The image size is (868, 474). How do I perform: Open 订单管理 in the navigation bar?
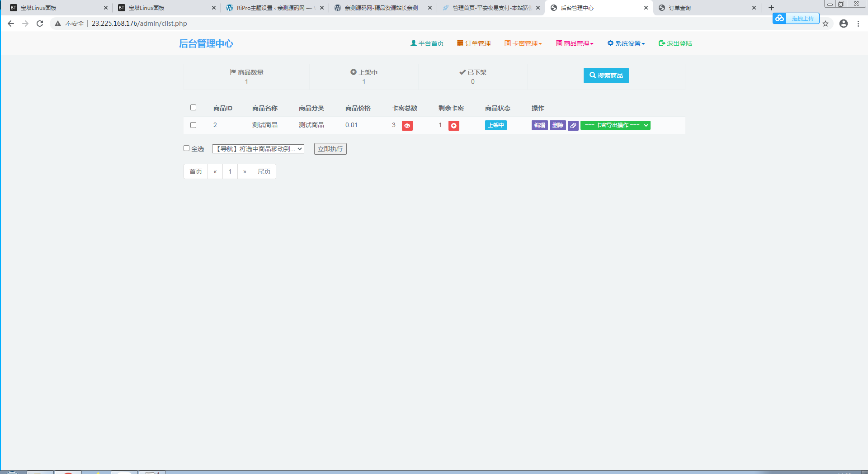coord(474,43)
